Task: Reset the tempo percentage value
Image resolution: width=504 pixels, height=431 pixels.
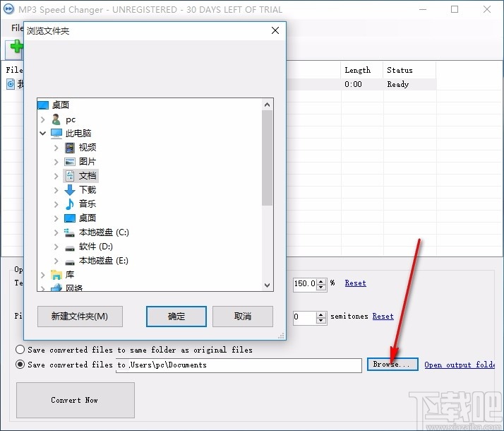Action: pyautogui.click(x=355, y=283)
